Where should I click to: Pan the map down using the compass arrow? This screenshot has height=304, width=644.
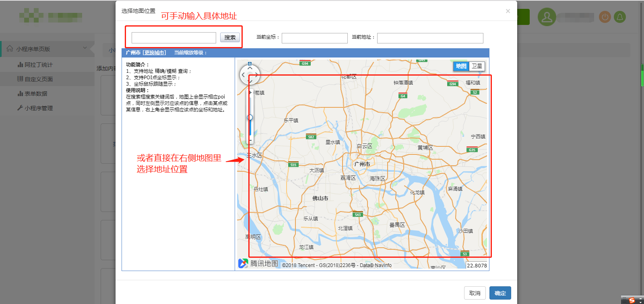(x=250, y=81)
